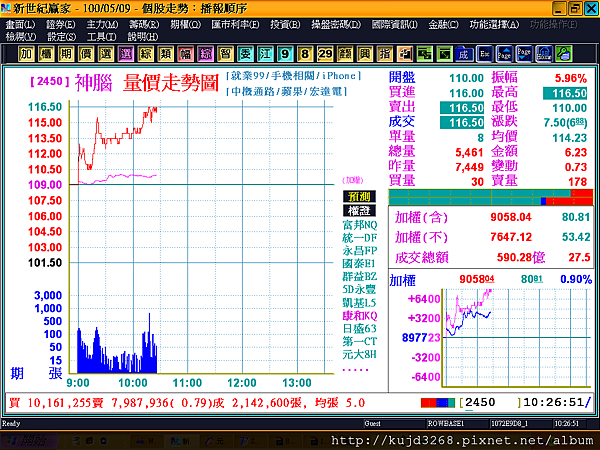Open the 設定(S) menu

tap(61, 37)
